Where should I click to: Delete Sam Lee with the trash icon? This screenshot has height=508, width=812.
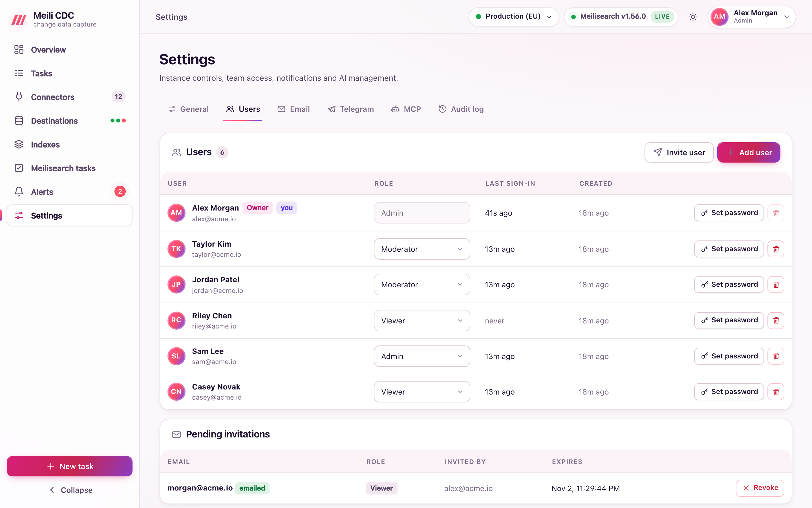(x=776, y=356)
